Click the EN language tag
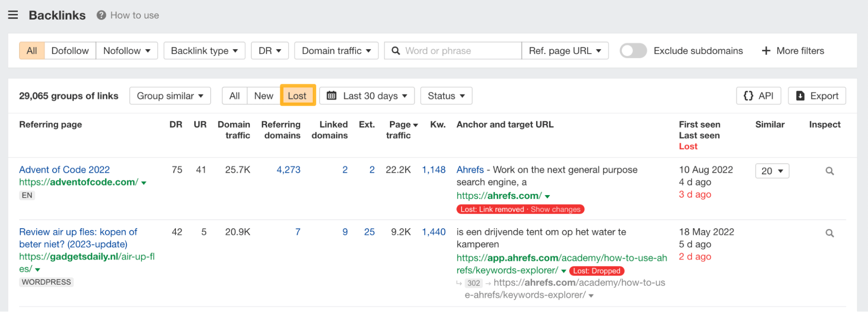This screenshot has height=312, width=868. pos(27,195)
